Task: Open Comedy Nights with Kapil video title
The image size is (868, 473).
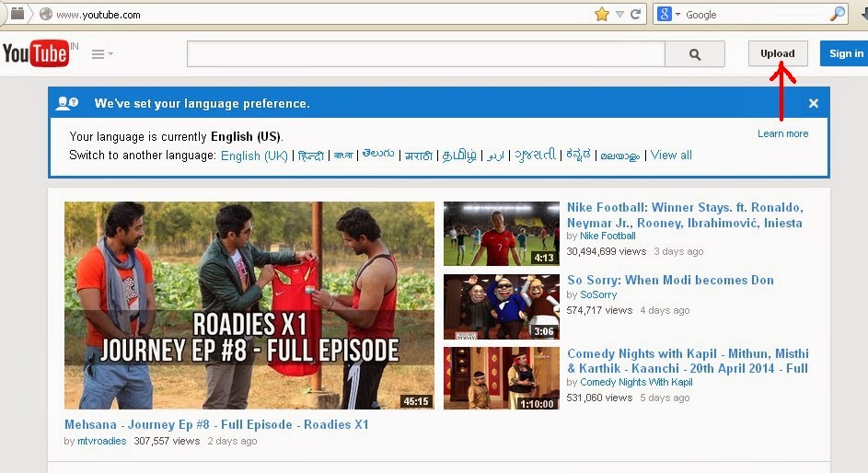Action: pyautogui.click(x=688, y=362)
